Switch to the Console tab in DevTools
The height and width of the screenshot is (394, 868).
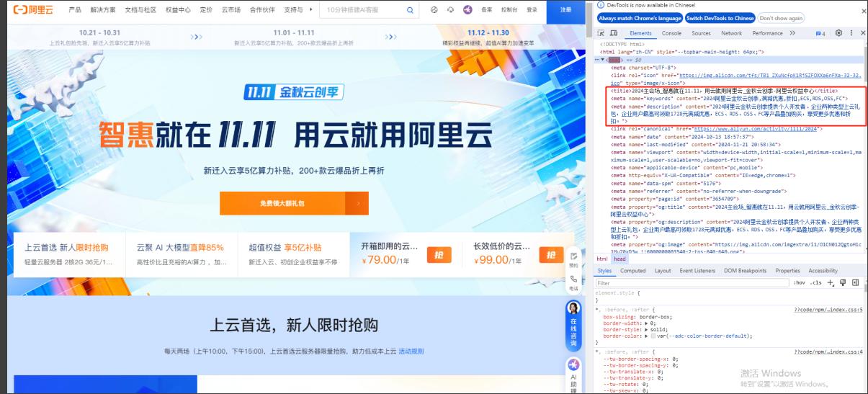tap(671, 33)
